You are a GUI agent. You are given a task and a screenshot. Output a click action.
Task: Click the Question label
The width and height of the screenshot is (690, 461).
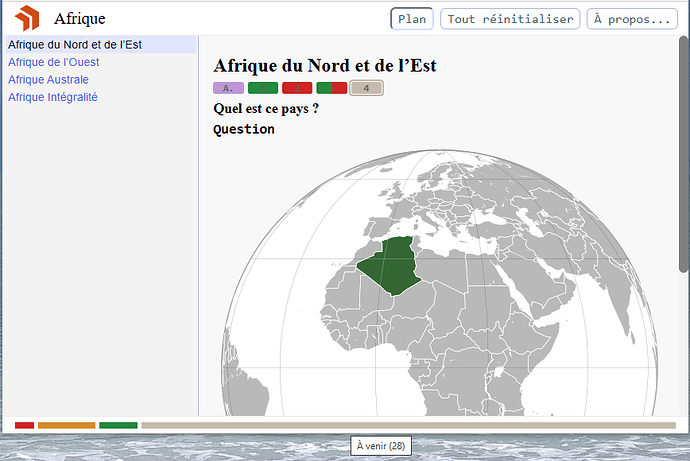click(x=244, y=129)
